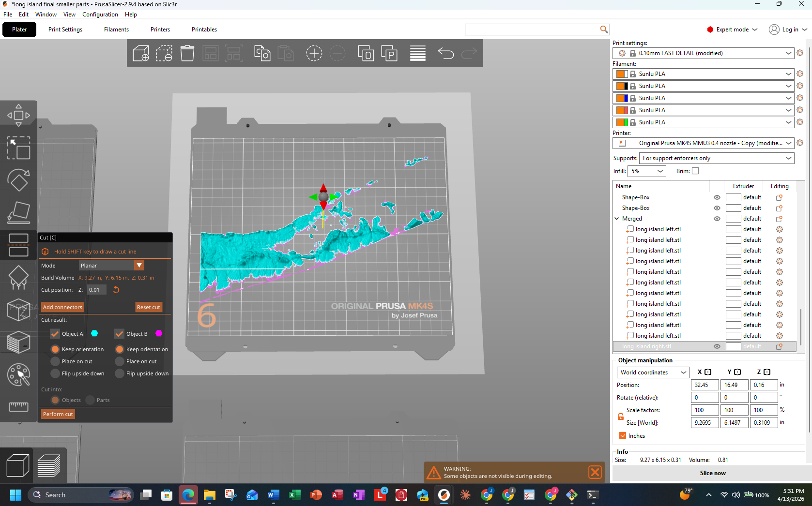
Task: Switch to 3D editor view cube
Action: pos(17,465)
